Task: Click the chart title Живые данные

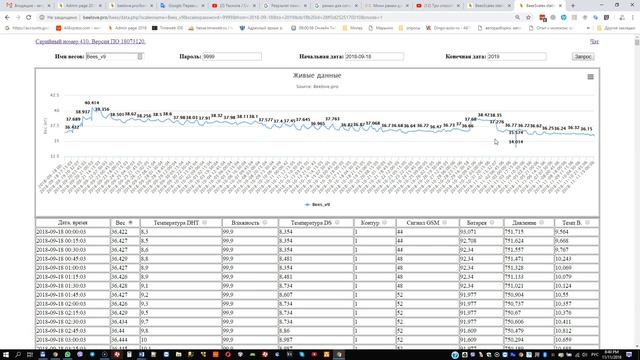Action: 317,75
